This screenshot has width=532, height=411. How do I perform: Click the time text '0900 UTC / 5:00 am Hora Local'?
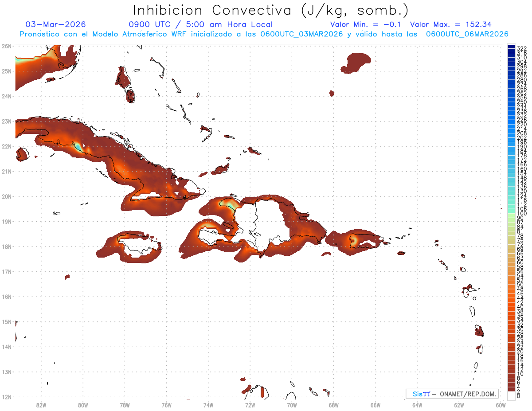click(x=200, y=24)
